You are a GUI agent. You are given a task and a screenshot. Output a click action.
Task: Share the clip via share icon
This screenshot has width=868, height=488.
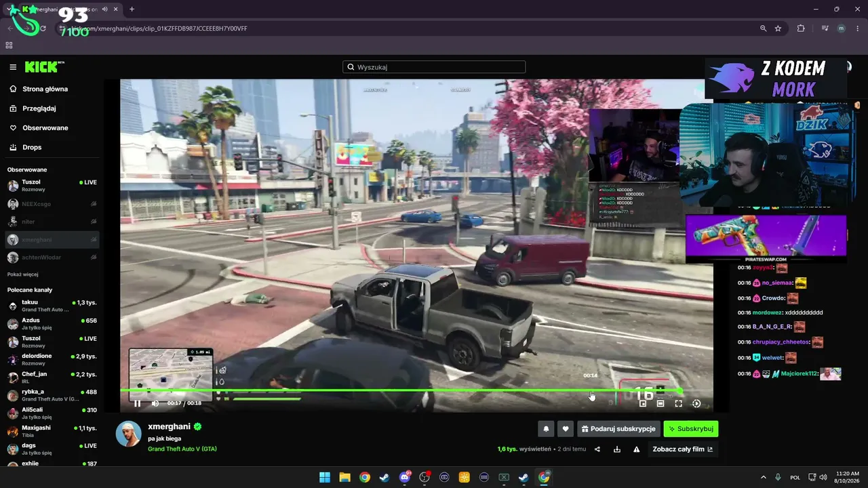[x=597, y=449]
